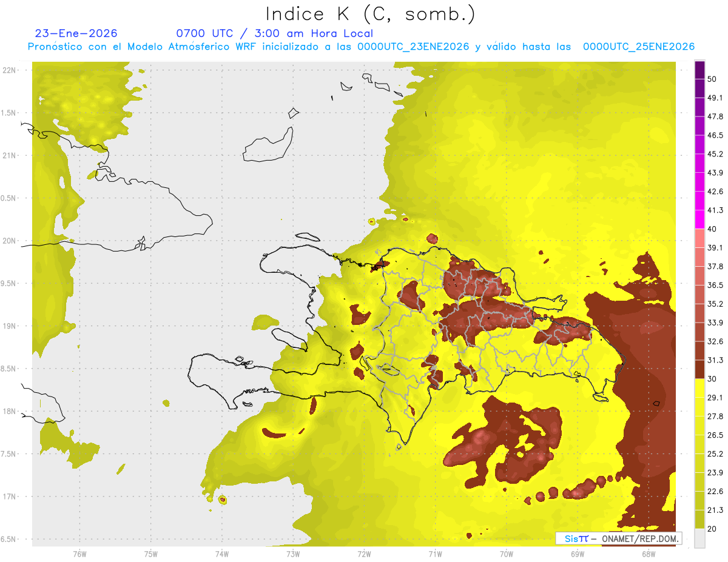The image size is (728, 562).
Task: Click the color bar label '41.3'
Action: tap(715, 210)
